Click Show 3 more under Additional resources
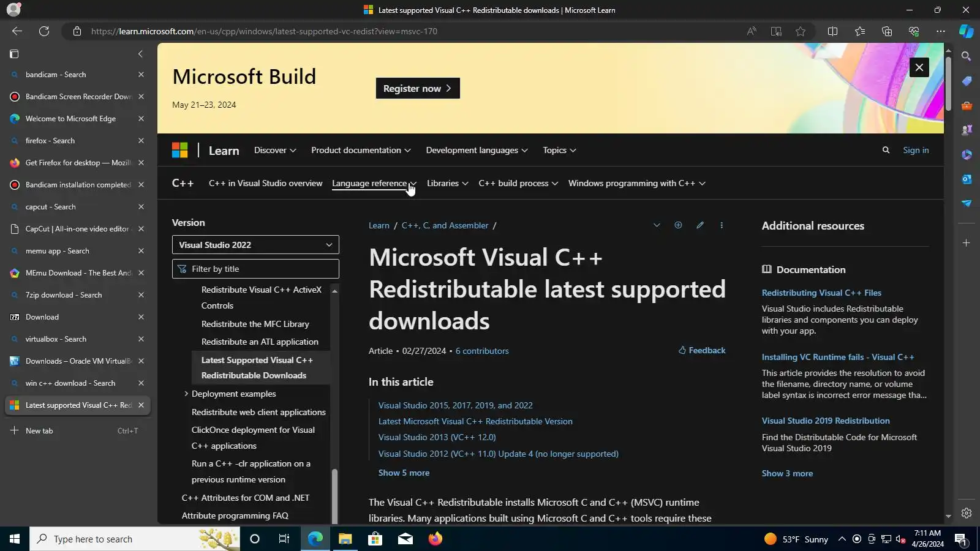 787,473
